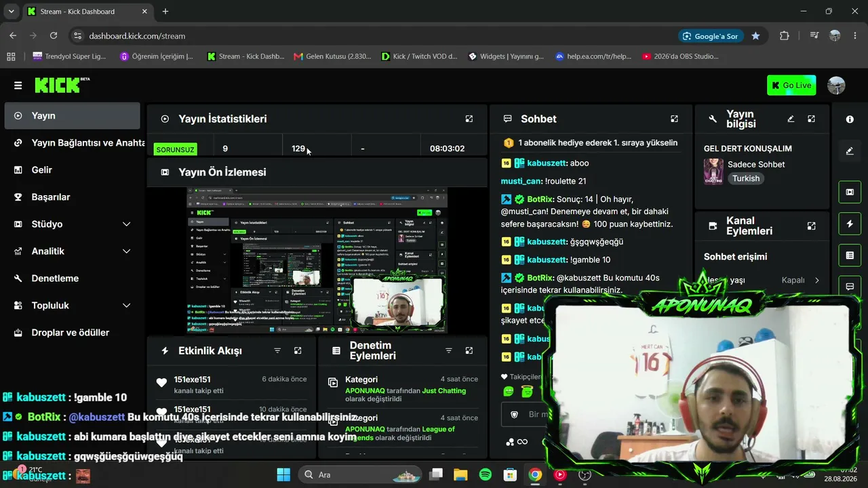Click the shield icon in chat input

point(514,414)
